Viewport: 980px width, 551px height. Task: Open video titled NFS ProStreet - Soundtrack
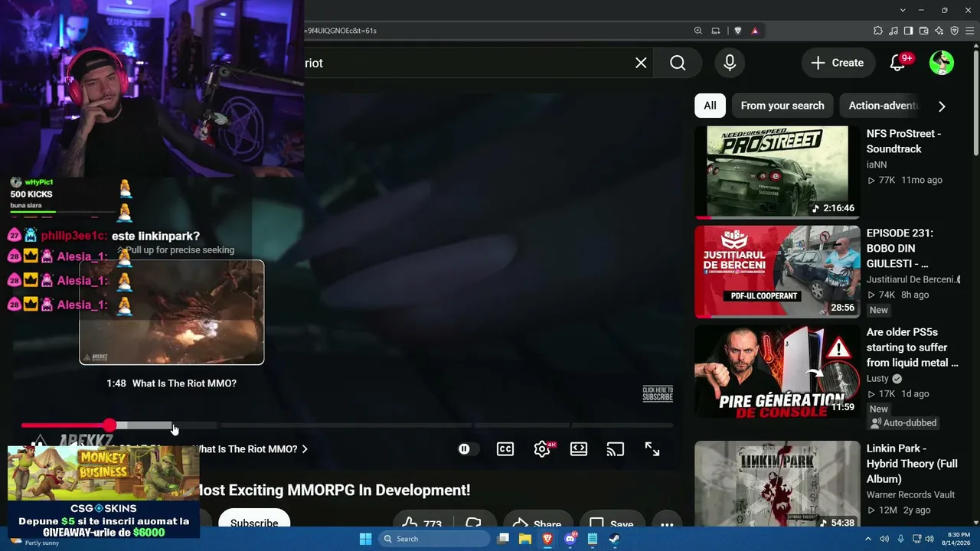(903, 142)
